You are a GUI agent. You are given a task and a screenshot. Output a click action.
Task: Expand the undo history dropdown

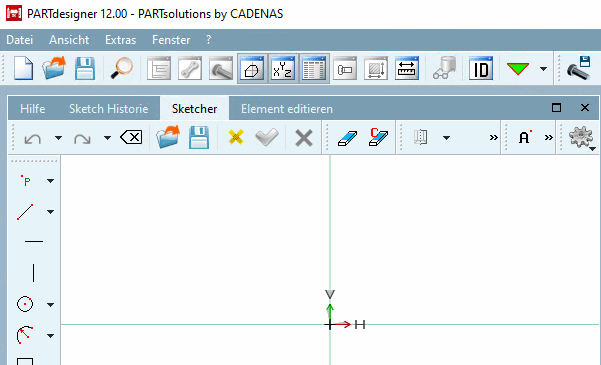(58, 138)
